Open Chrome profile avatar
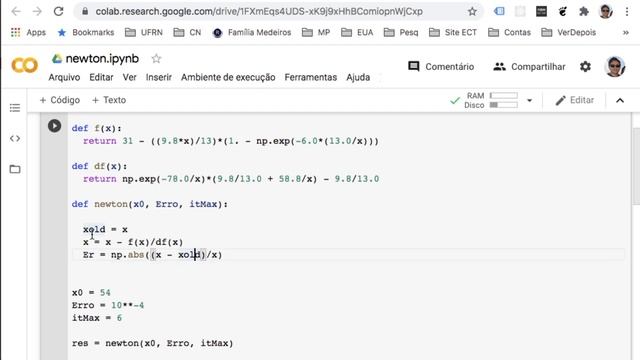The image size is (640, 360). tap(605, 11)
